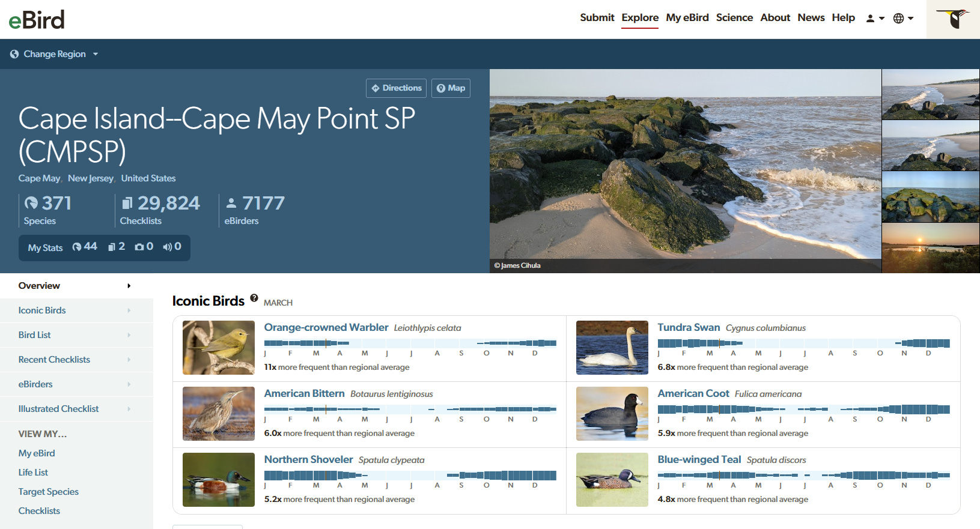Open the News section
980x529 pixels.
811,17
